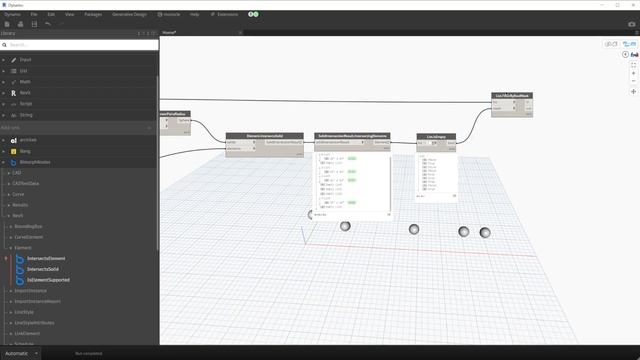Click the Element.IntersectsSolid node header
Image resolution: width=640 pixels, height=360 pixels.
pyautogui.click(x=264, y=136)
